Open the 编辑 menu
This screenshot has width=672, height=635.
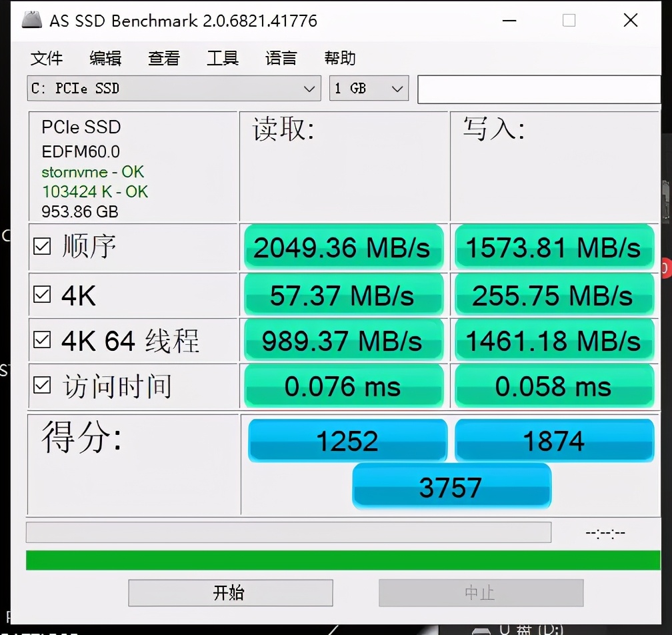[x=105, y=59]
